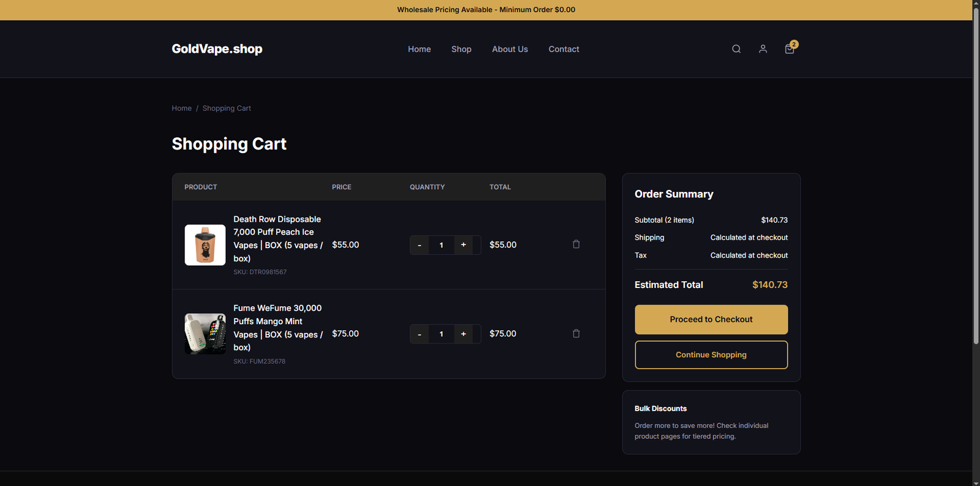Remove Fume WeFume item using trash icon

click(576, 334)
